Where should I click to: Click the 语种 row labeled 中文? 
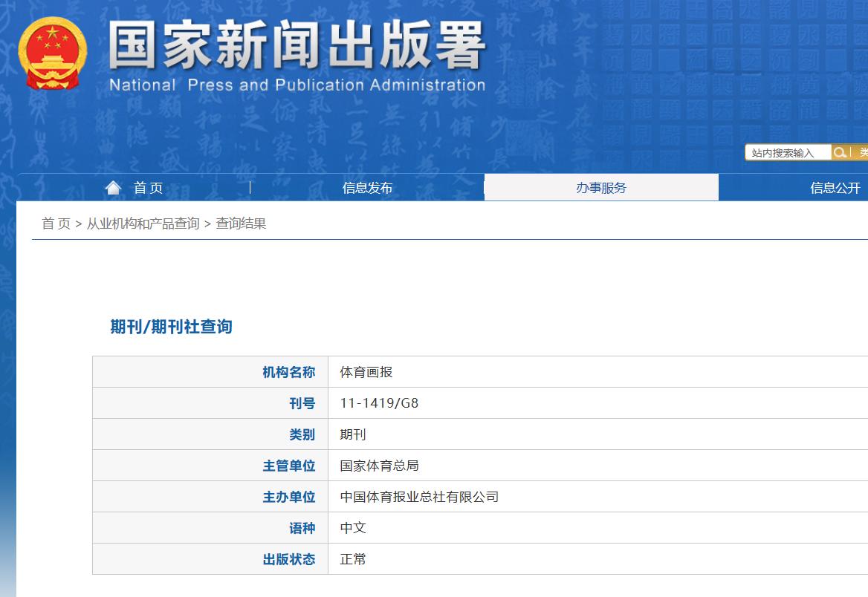click(x=352, y=527)
